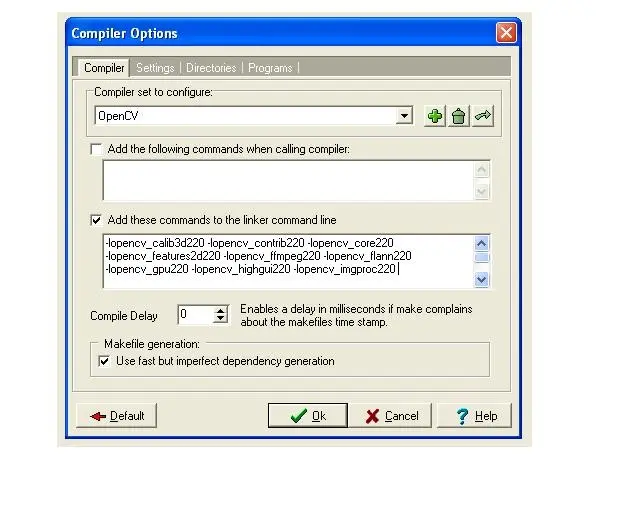Switch to the Settings tab
This screenshot has width=640, height=512.
coord(155,68)
